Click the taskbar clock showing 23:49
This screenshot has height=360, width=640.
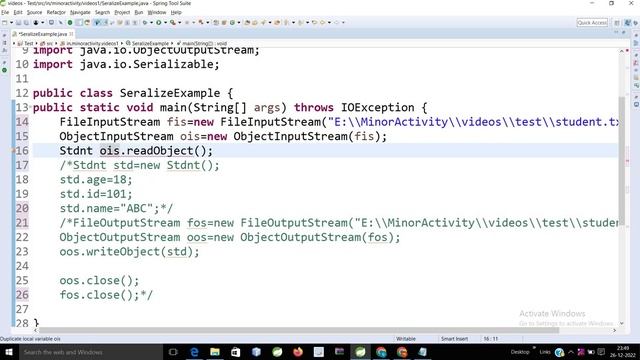pyautogui.click(x=623, y=352)
